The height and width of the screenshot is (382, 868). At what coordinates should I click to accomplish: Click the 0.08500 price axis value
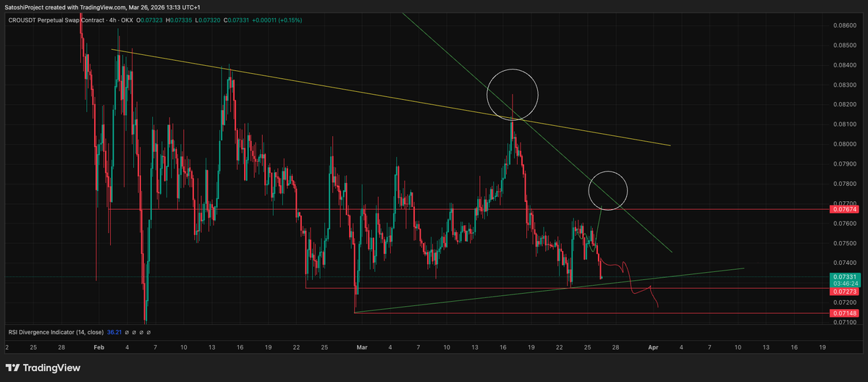(x=843, y=46)
